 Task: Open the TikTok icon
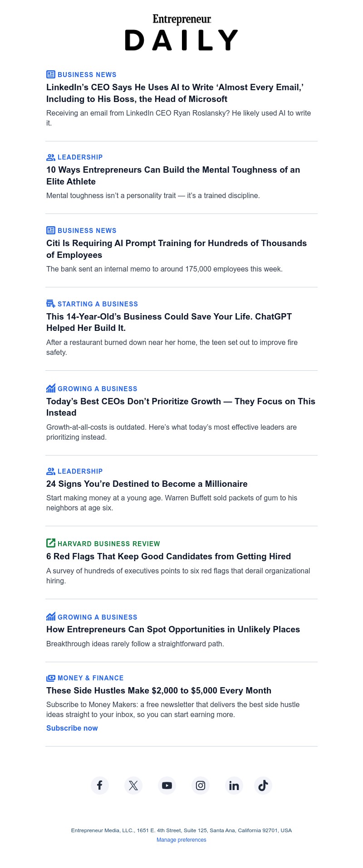click(263, 786)
